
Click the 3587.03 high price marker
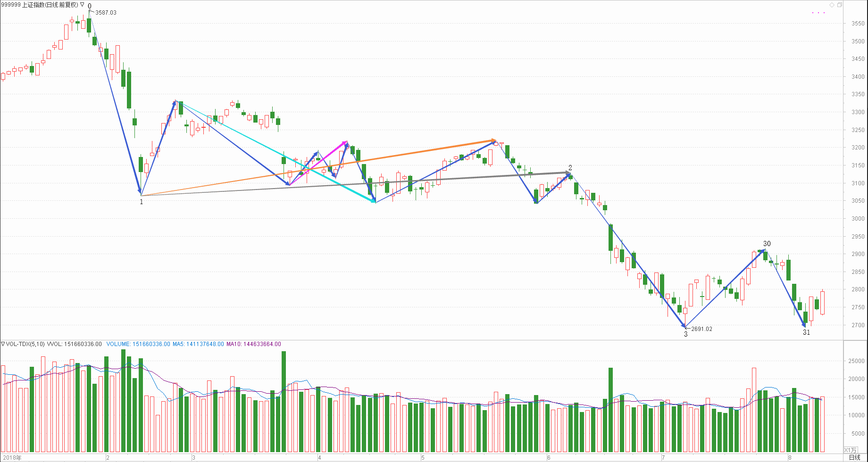pyautogui.click(x=106, y=13)
